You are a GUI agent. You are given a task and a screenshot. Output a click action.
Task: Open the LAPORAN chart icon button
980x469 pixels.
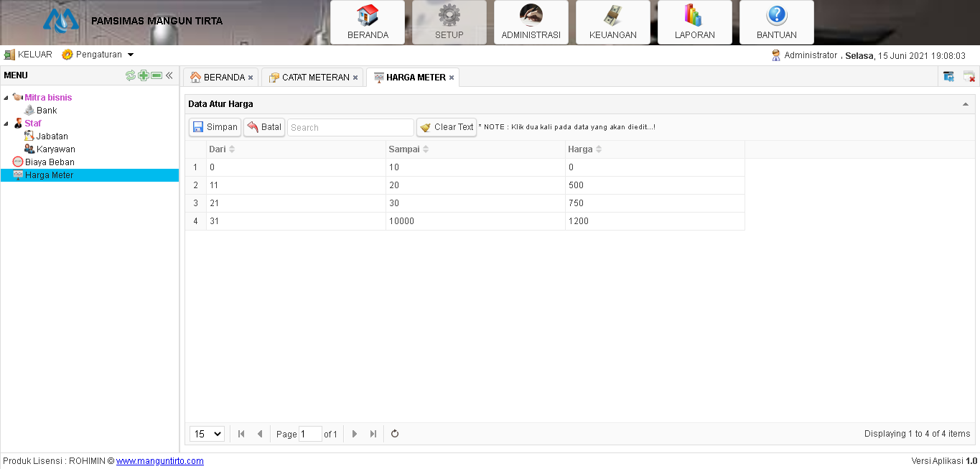(x=695, y=22)
